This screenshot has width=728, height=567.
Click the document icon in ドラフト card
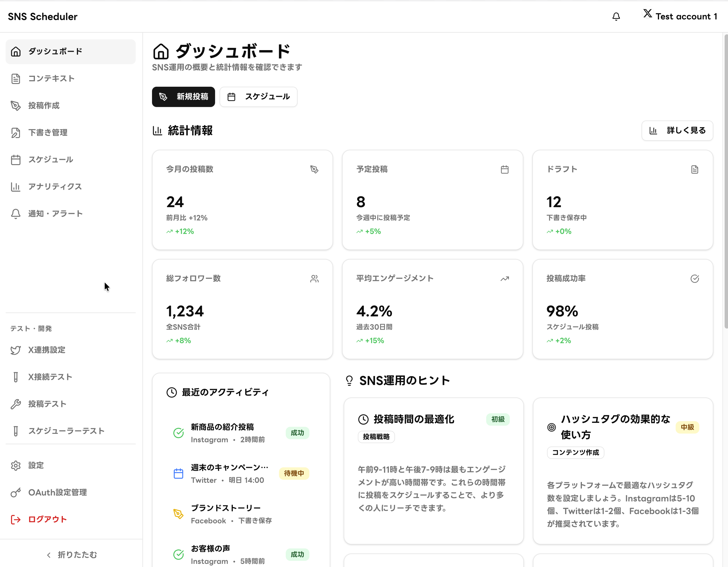pyautogui.click(x=694, y=169)
